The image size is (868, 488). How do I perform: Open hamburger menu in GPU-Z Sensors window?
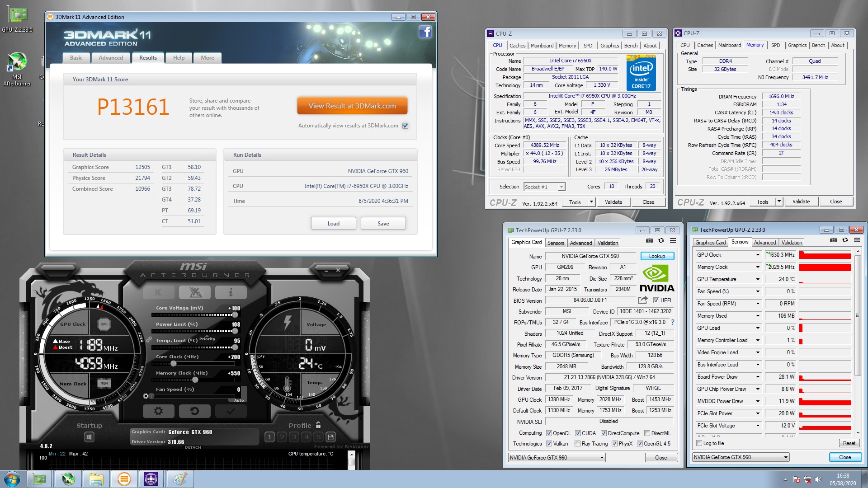[x=857, y=240]
